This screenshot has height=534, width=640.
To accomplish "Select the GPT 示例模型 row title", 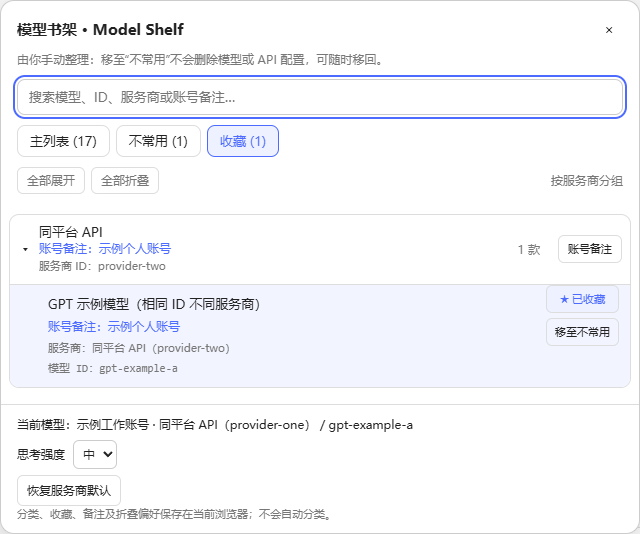I will pyautogui.click(x=154, y=304).
